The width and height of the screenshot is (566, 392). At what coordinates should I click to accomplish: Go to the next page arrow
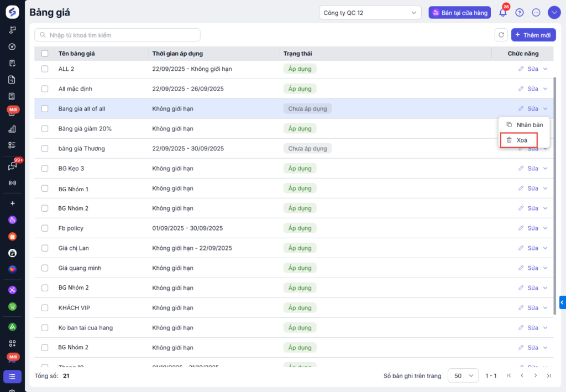pos(535,375)
